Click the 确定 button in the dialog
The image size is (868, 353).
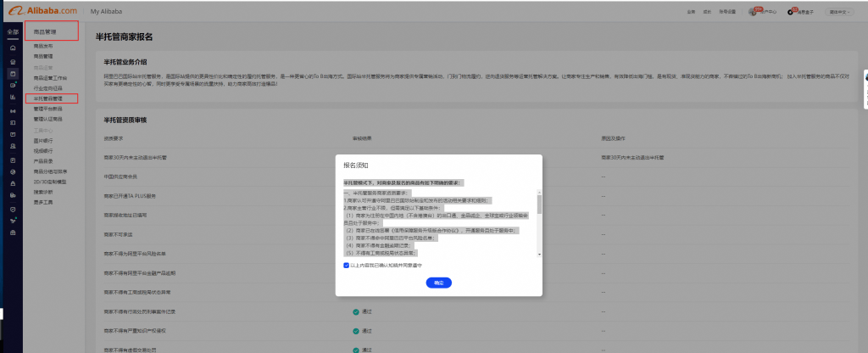[438, 283]
